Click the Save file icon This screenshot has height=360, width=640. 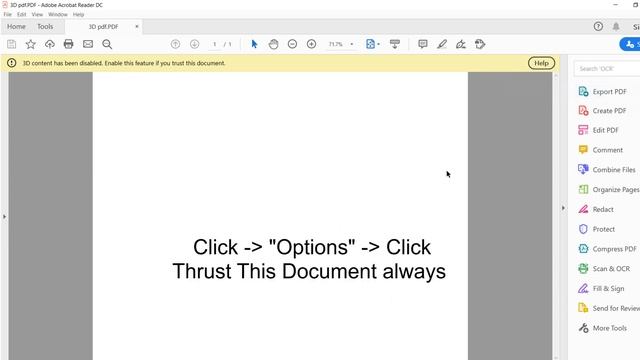[11, 44]
